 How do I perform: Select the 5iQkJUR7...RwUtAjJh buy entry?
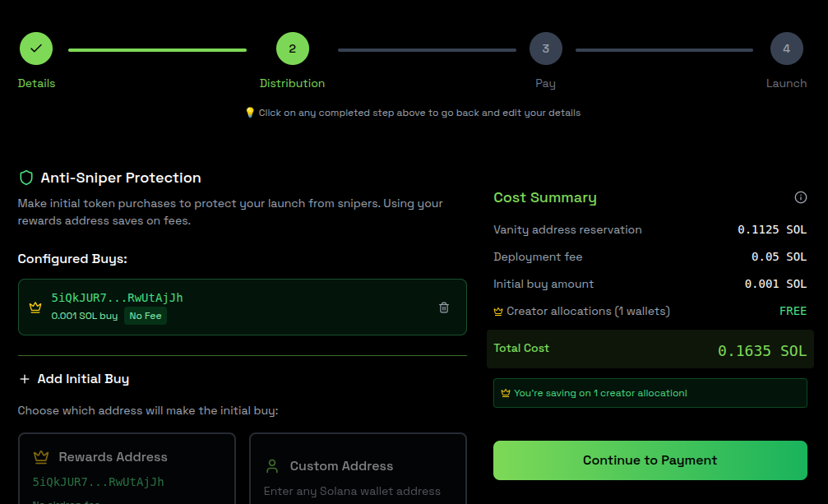pyautogui.click(x=242, y=307)
